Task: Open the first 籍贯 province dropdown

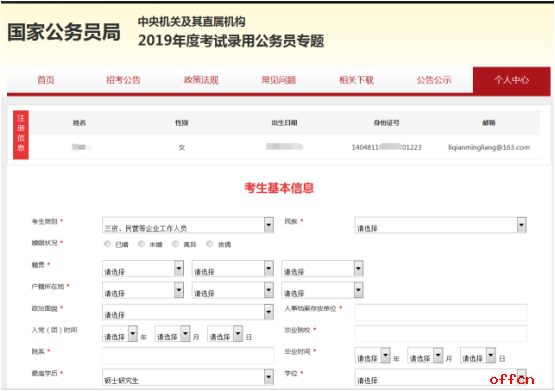Action: click(143, 269)
